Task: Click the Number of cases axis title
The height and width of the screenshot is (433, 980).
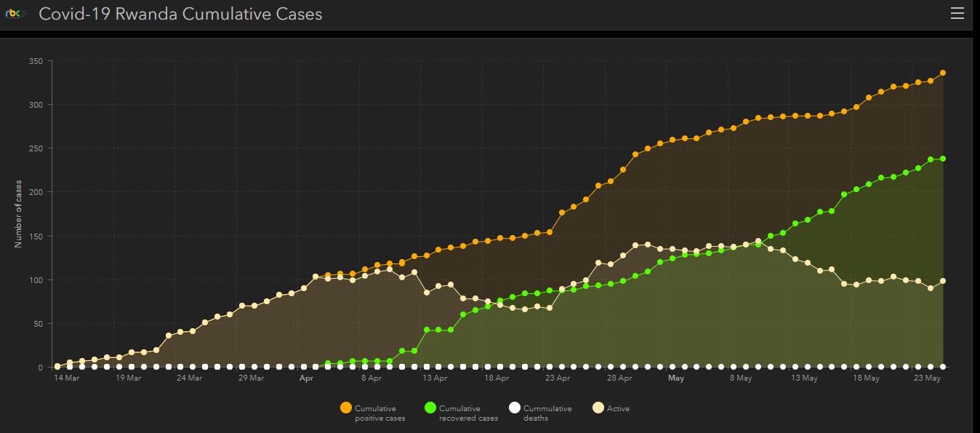Action: pyautogui.click(x=18, y=214)
